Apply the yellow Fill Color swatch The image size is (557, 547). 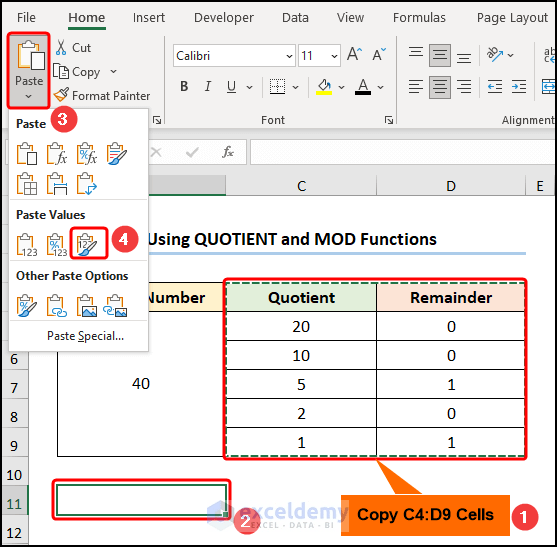pyautogui.click(x=324, y=86)
